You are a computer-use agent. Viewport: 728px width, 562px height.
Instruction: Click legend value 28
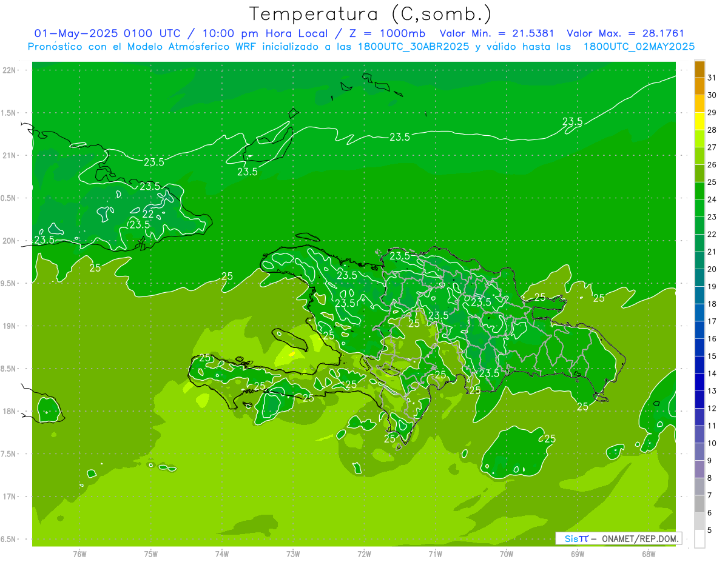click(712, 130)
